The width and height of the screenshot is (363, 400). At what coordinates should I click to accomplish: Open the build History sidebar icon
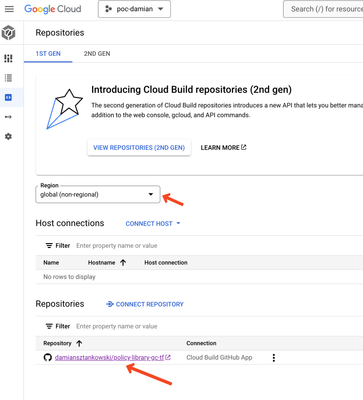tap(8, 78)
